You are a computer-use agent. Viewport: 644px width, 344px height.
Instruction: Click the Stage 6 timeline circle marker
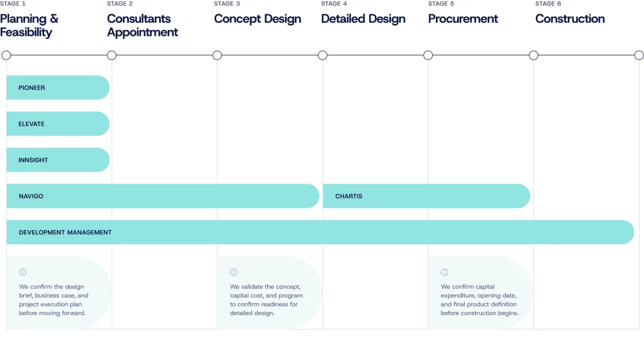pos(533,55)
